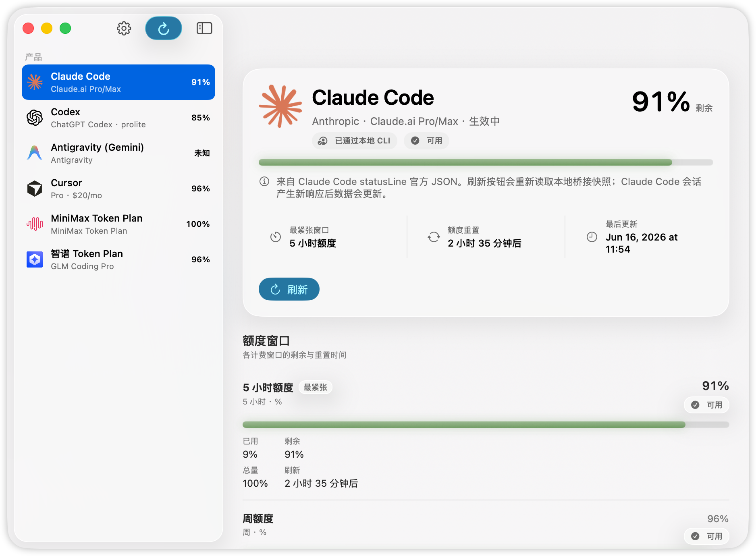The image size is (756, 556).
Task: Click the 智谱 blue logo icon
Action: 35,259
